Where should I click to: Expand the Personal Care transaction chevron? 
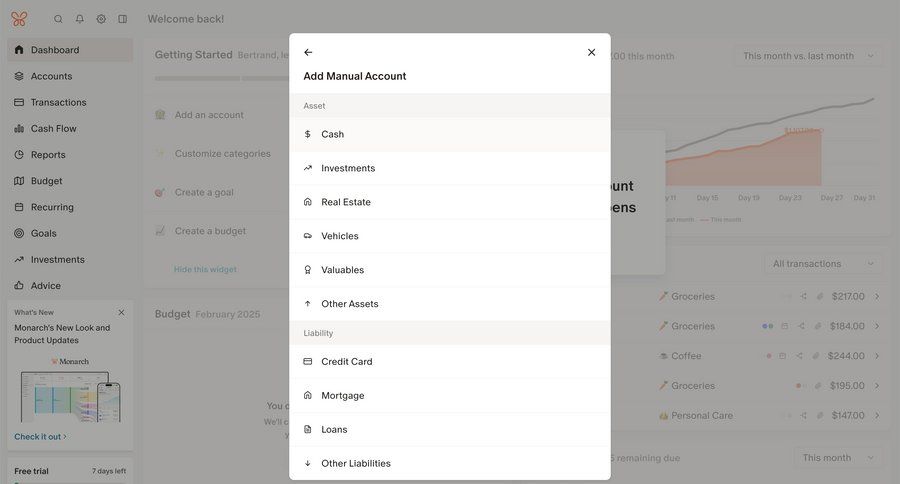tap(877, 416)
